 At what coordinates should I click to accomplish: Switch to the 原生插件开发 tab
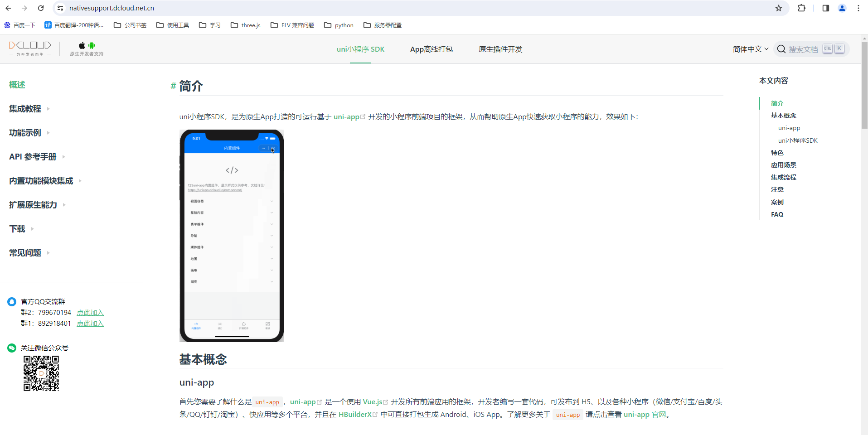[x=500, y=49]
